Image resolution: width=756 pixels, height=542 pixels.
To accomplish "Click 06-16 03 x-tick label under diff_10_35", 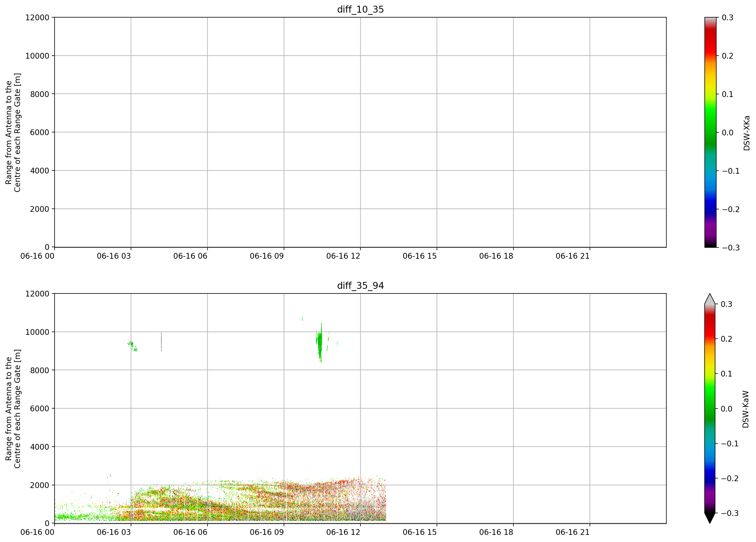I will pyautogui.click(x=114, y=256).
